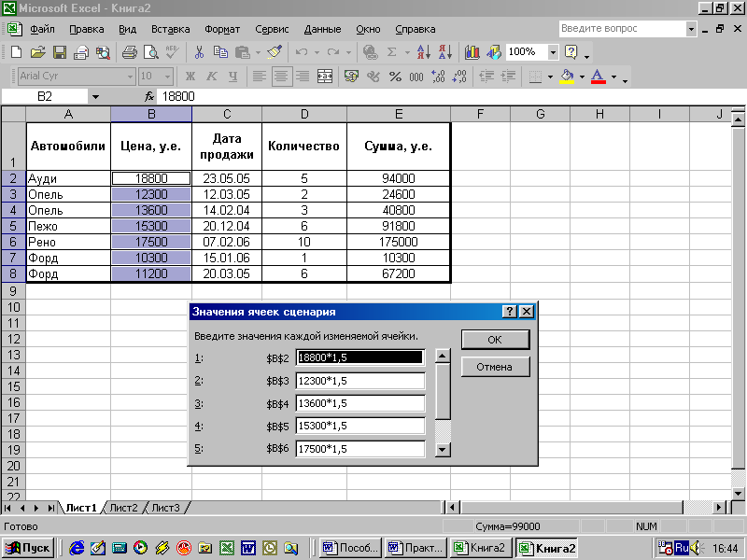Screen dimensions: 747x560
Task: Open the Правка menu
Action: click(x=86, y=29)
